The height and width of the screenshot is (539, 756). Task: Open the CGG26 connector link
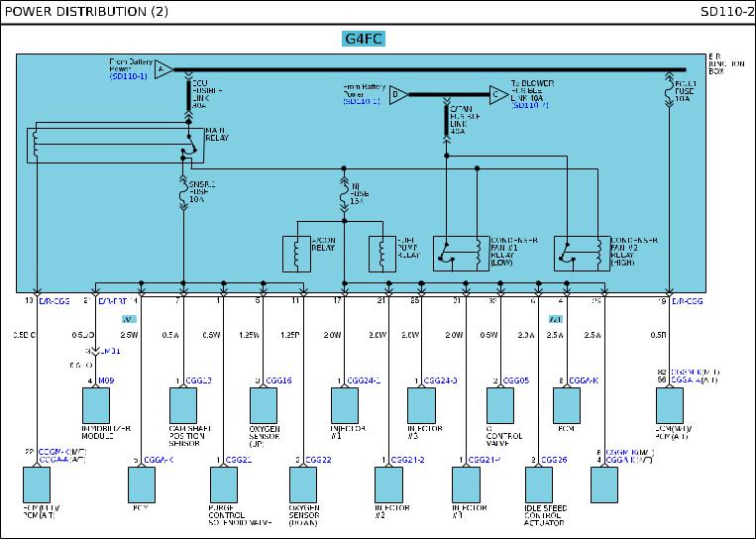tap(554, 460)
